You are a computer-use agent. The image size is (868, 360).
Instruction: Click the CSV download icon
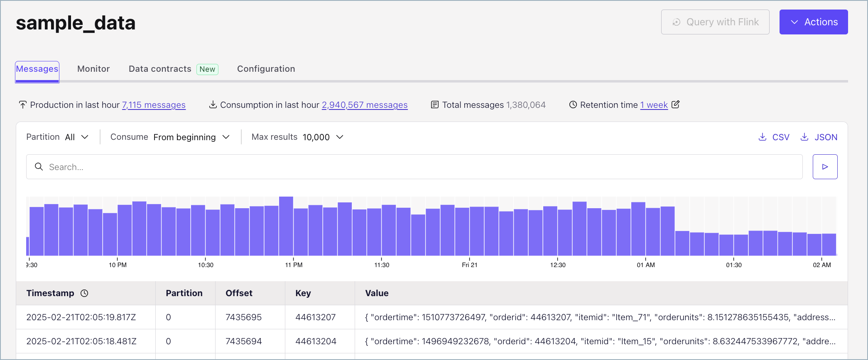click(x=763, y=137)
